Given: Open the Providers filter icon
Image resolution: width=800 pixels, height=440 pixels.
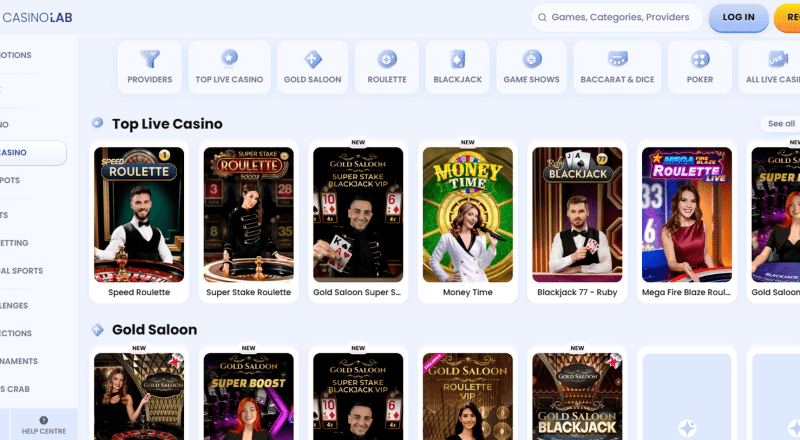Looking at the screenshot, I should pyautogui.click(x=149, y=59).
